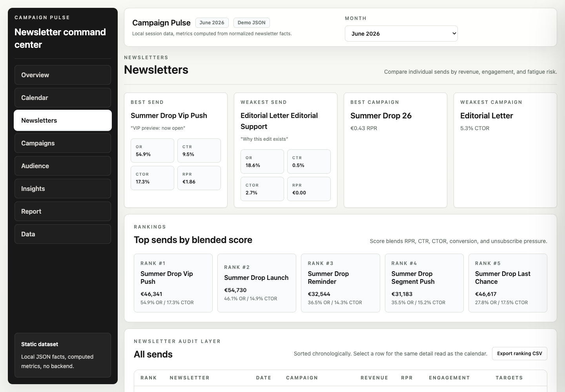Click the Revenue column header
The width and height of the screenshot is (565, 392).
[374, 378]
